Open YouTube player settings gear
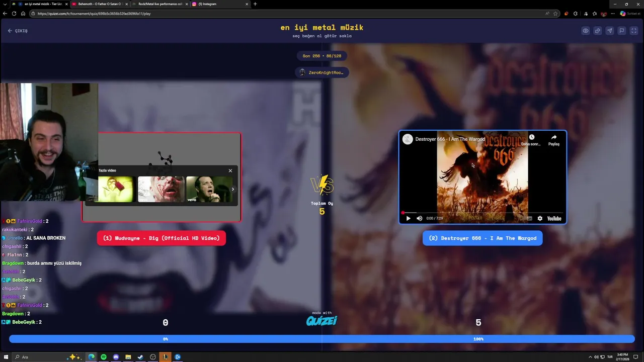 [x=540, y=218]
